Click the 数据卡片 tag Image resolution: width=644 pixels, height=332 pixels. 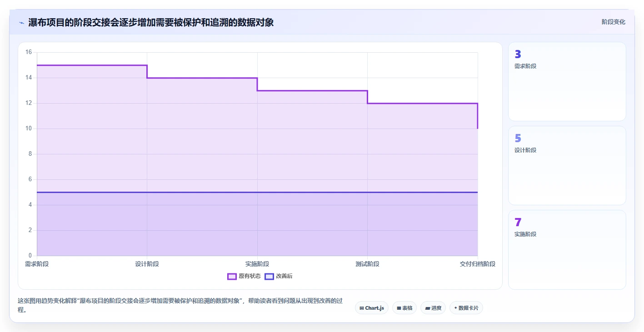[466, 308]
